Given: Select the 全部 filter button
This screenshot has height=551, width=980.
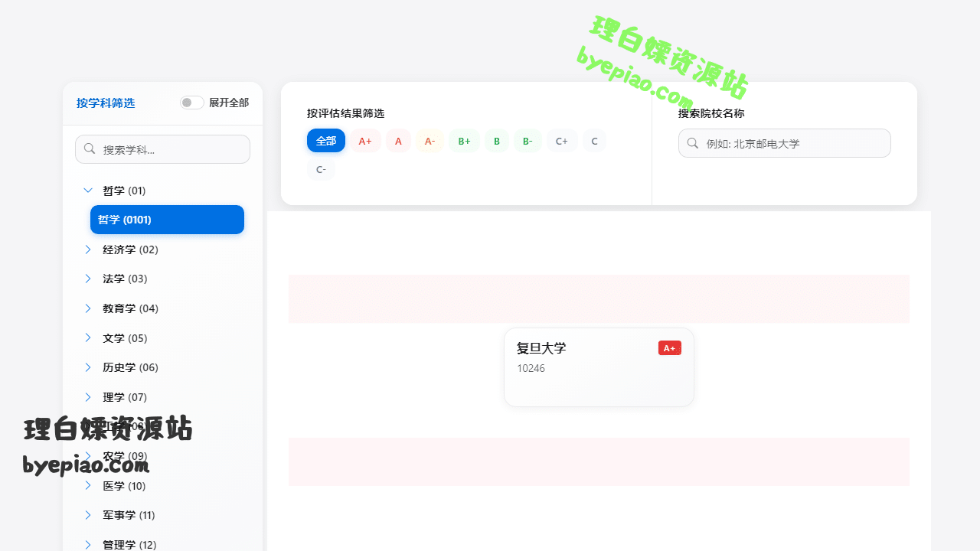Looking at the screenshot, I should pyautogui.click(x=326, y=141).
